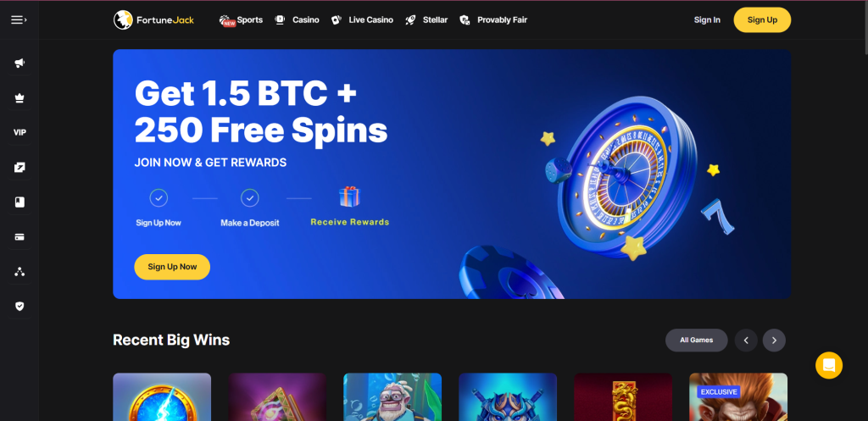The height and width of the screenshot is (421, 868).
Task: Open the Stellar page
Action: (x=426, y=20)
